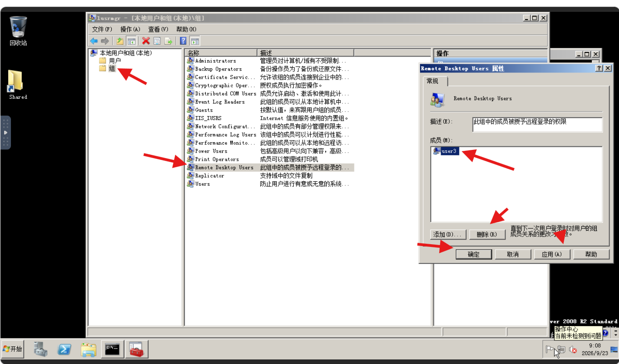Click the Export List toolbar icon
619x364 pixels.
168,41
